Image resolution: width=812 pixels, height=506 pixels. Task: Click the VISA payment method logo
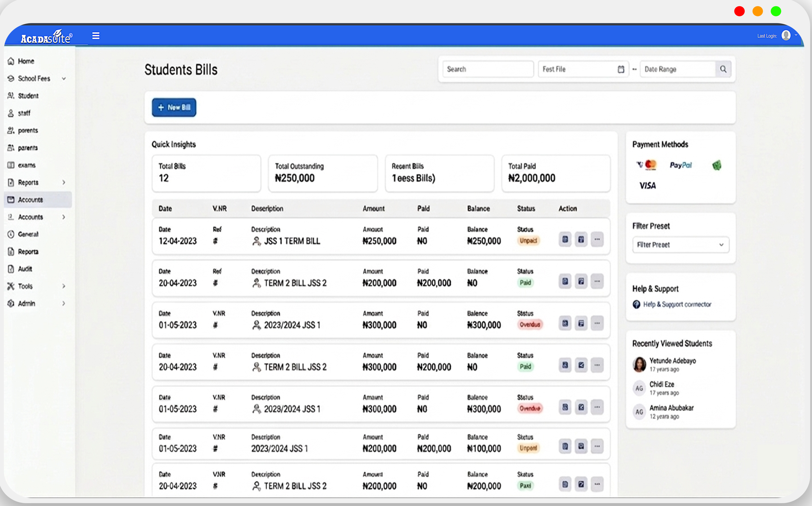pyautogui.click(x=647, y=185)
